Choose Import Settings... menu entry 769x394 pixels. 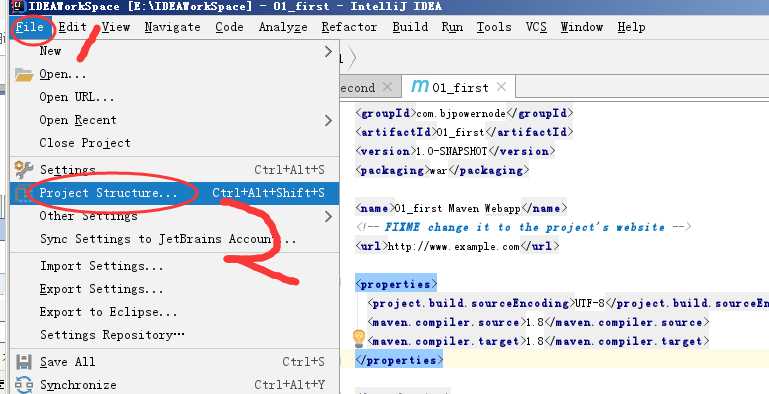(174, 266)
